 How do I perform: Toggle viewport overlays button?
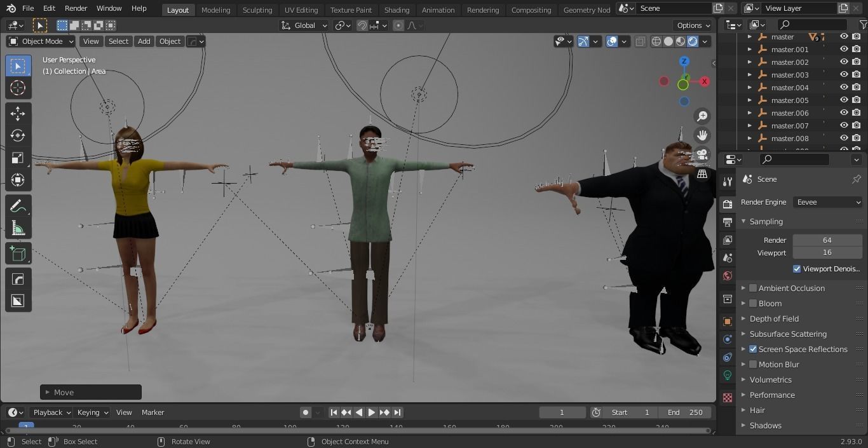click(612, 41)
